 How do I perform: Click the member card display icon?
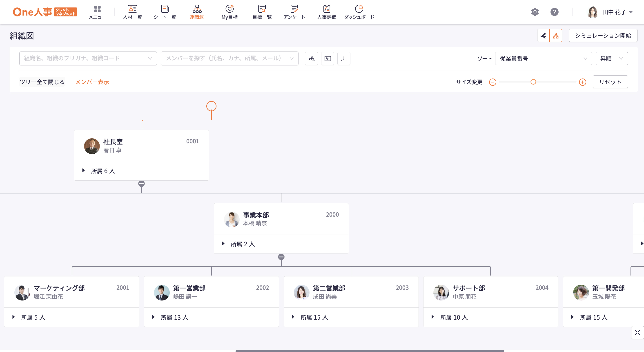point(328,58)
